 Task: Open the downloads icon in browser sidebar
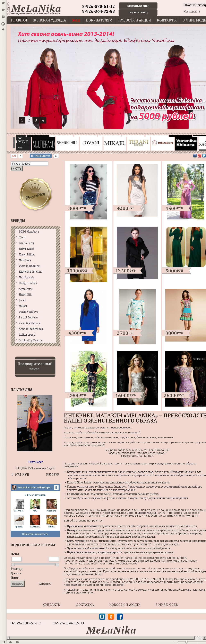(3, 17)
